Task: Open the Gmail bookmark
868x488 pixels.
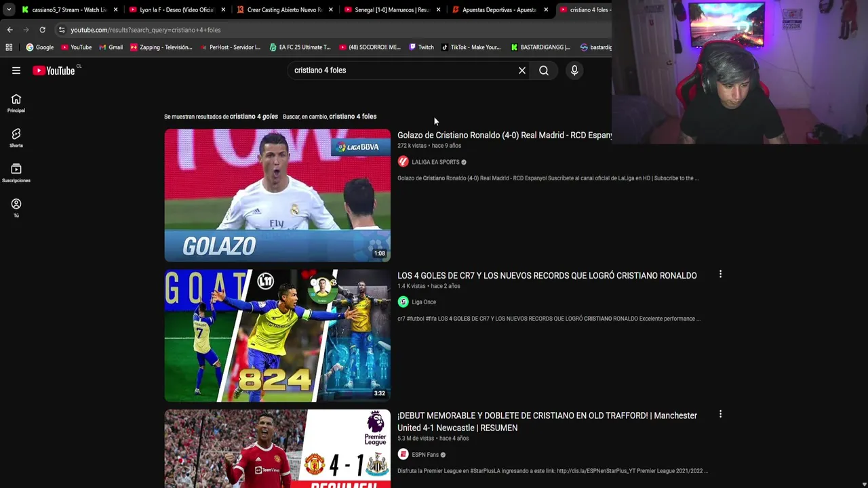Action: [111, 47]
